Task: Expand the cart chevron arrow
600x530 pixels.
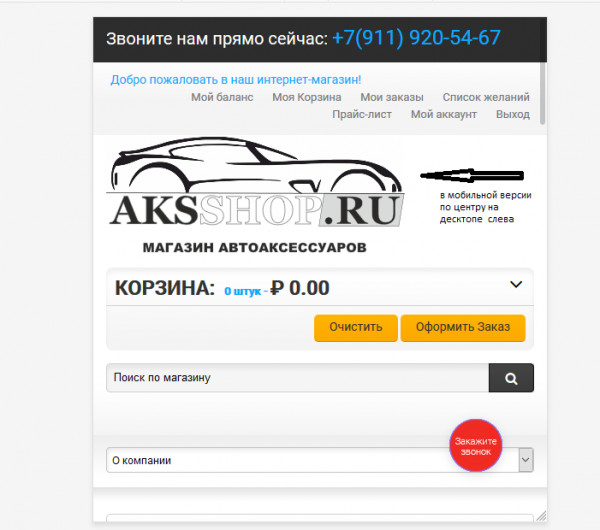Action: (x=516, y=284)
